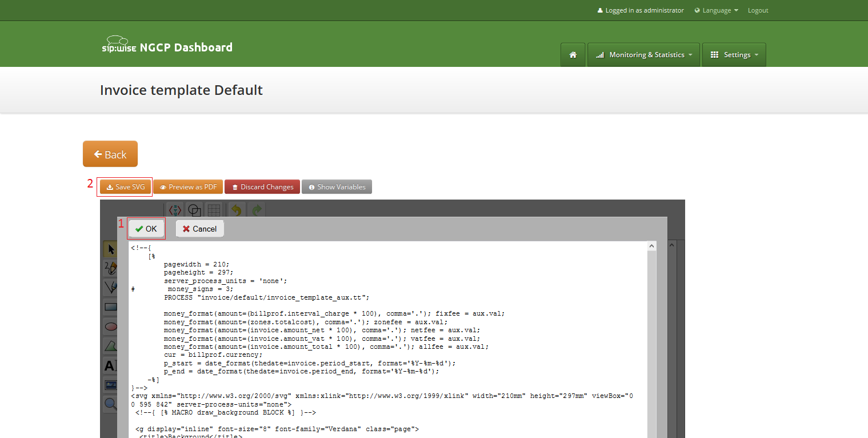Screen dimensions: 868x438
Task: Select the arrow selection tool
Action: point(110,249)
